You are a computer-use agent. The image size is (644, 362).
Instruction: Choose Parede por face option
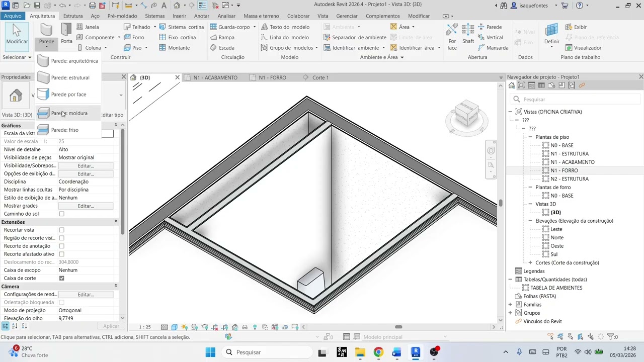coord(67,95)
